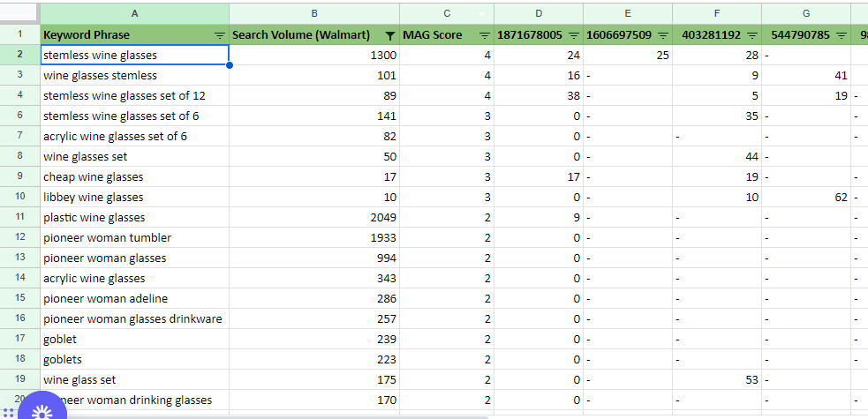This screenshot has height=419, width=868.
Task: Open filter icon on MAG Score header
Action: 485,35
